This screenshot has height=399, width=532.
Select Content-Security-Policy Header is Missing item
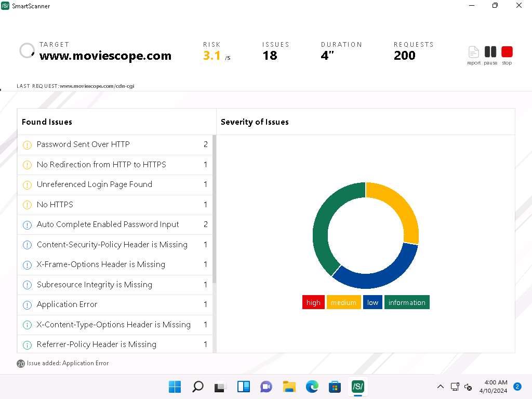click(x=112, y=245)
